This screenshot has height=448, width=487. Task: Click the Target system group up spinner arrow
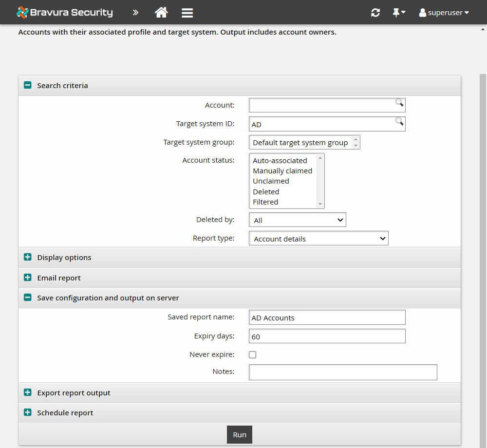click(356, 139)
